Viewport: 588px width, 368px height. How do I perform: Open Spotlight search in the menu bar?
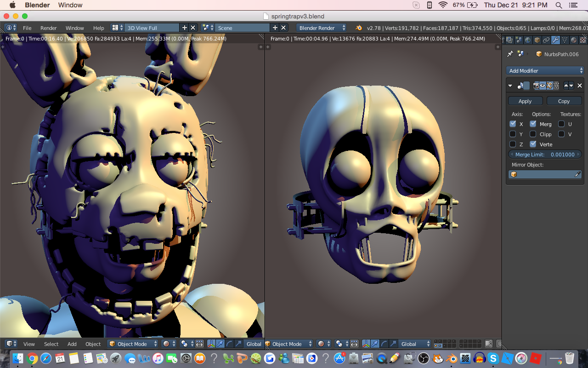point(559,5)
